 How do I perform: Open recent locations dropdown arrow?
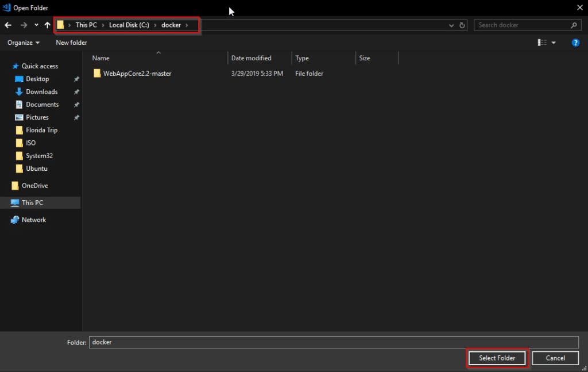(x=36, y=25)
